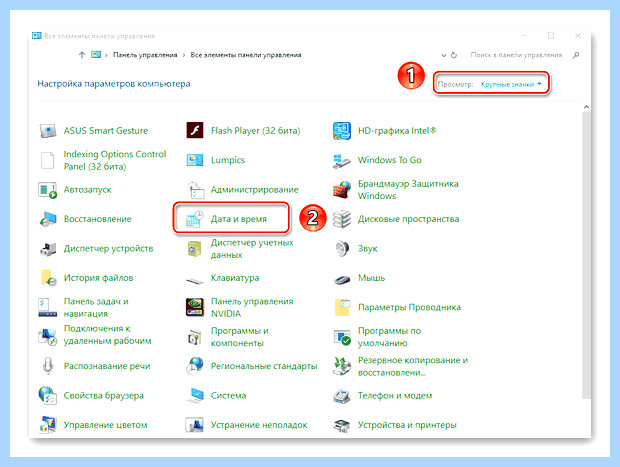
Task: Click the Управление цветом icon
Action: 48,425
